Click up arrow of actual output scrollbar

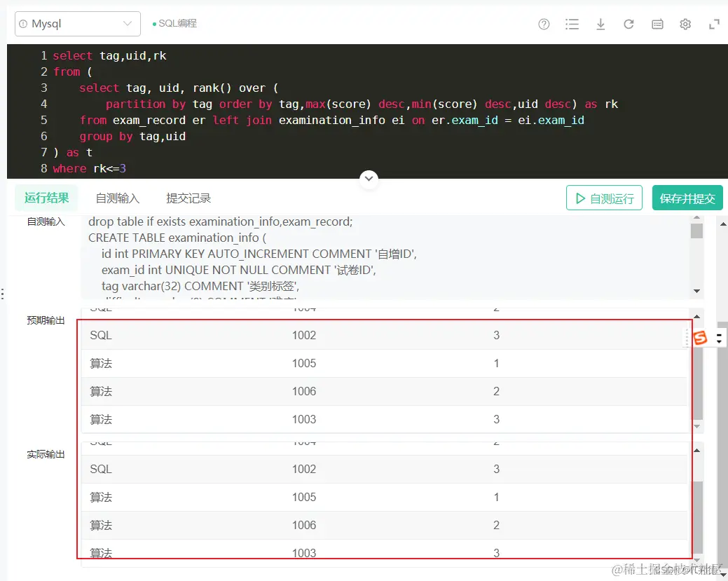pyautogui.click(x=696, y=451)
